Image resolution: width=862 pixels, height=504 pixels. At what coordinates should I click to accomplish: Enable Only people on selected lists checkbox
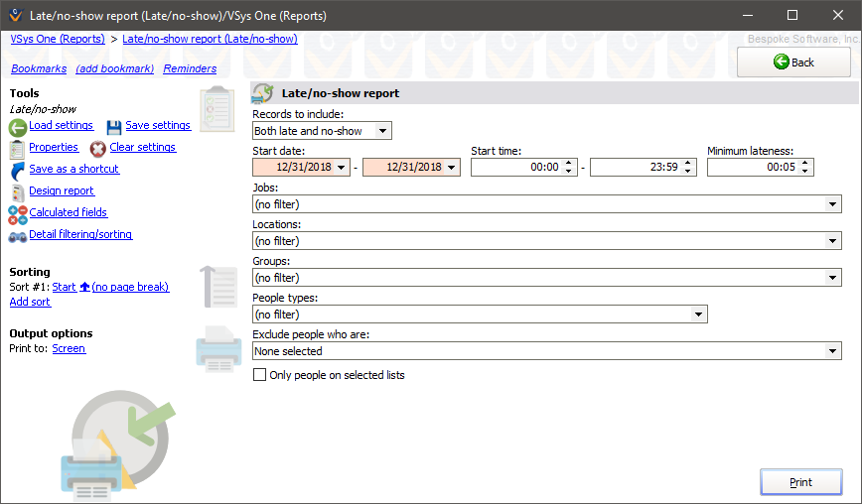coord(259,375)
